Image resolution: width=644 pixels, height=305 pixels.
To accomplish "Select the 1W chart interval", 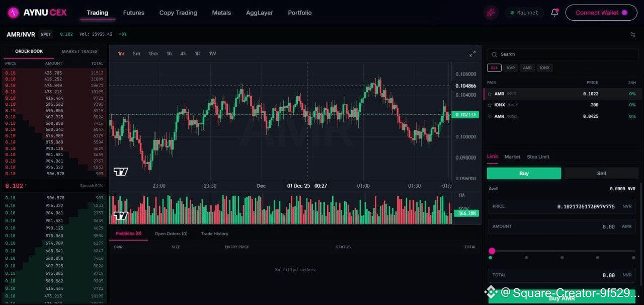I will (x=212, y=53).
